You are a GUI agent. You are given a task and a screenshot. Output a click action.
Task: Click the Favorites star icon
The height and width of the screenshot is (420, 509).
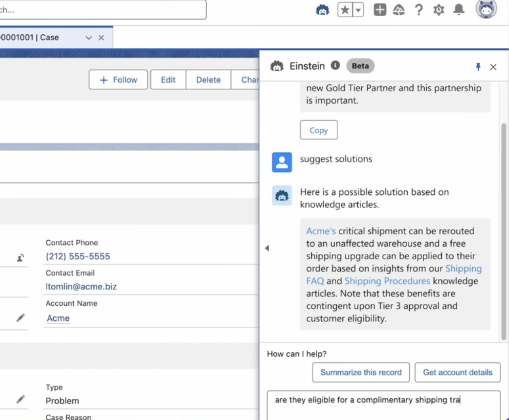345,10
